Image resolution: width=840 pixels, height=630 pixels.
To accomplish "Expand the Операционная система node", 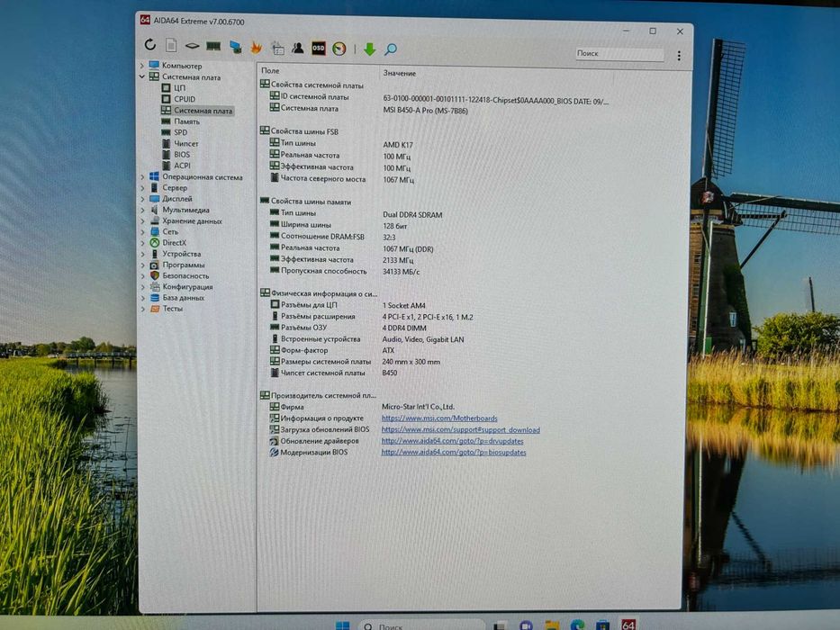I will coord(142,176).
